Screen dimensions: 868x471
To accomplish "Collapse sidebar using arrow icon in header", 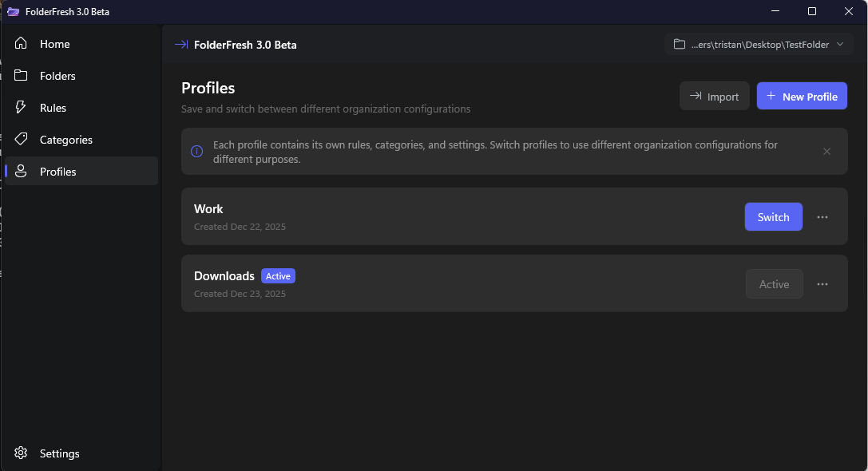I will (181, 44).
